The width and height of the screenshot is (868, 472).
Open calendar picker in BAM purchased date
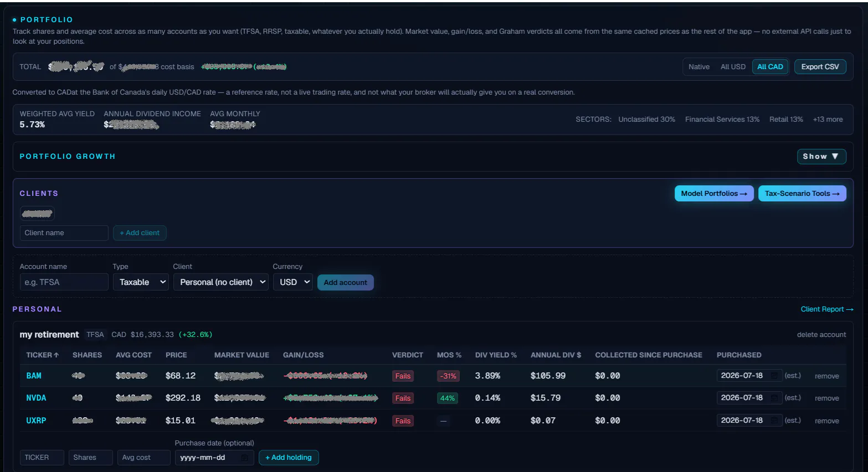coord(774,376)
